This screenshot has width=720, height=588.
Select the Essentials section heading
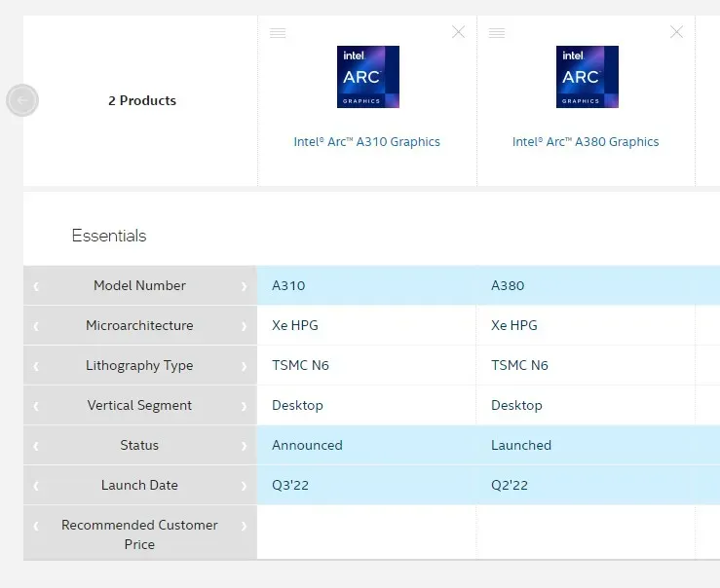109,236
